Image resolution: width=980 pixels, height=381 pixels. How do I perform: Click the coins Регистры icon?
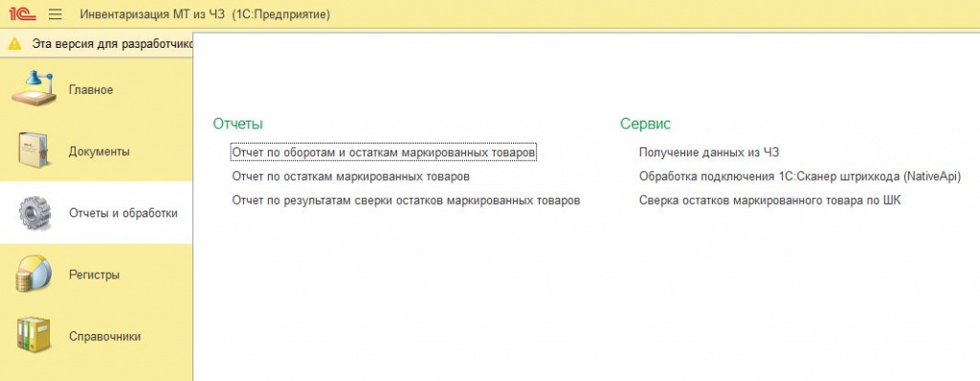33,274
